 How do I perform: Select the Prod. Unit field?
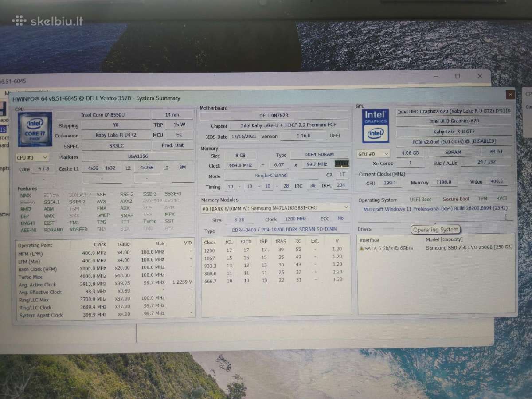(172, 145)
